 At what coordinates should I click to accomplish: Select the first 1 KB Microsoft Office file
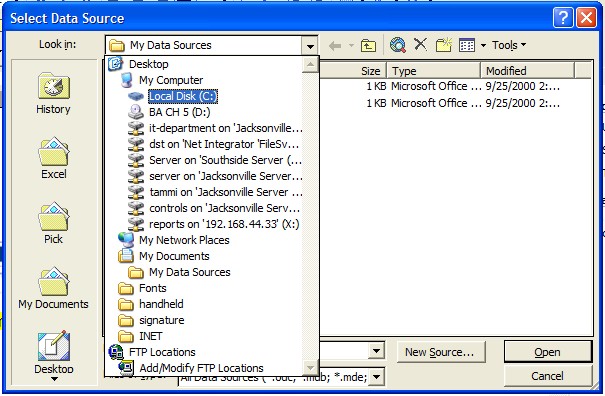(x=455, y=86)
